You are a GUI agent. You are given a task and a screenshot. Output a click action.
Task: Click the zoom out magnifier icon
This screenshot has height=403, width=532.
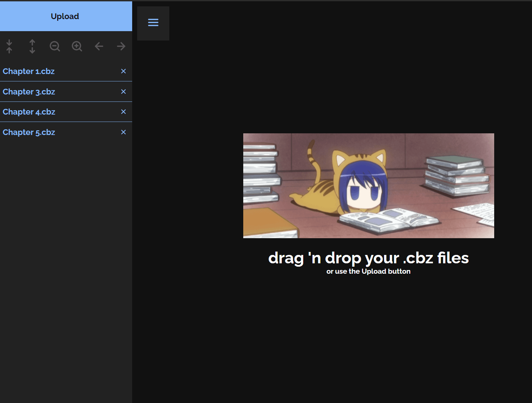pyautogui.click(x=55, y=46)
